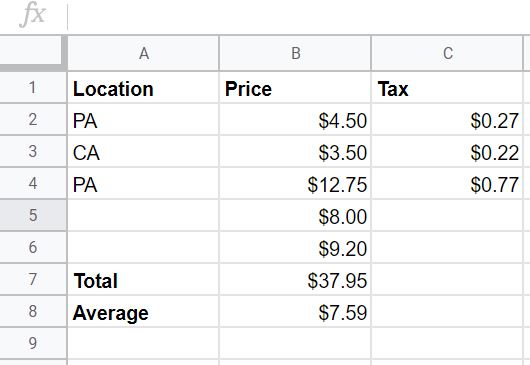530x365 pixels.
Task: Select column C header
Action: (447, 53)
